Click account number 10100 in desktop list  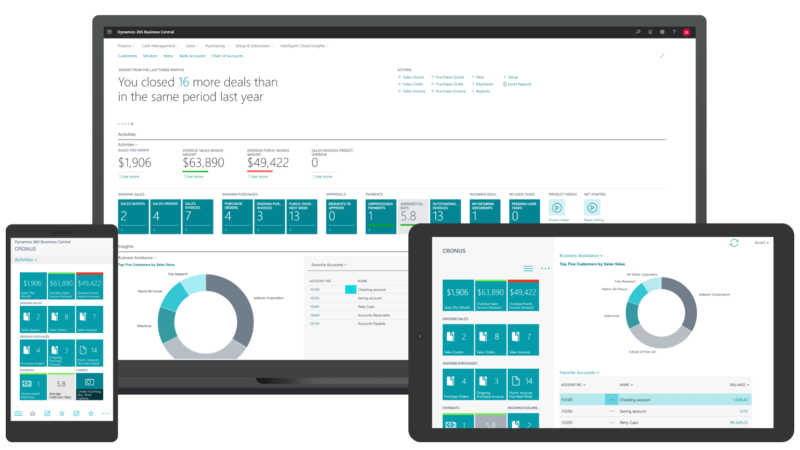(x=314, y=290)
